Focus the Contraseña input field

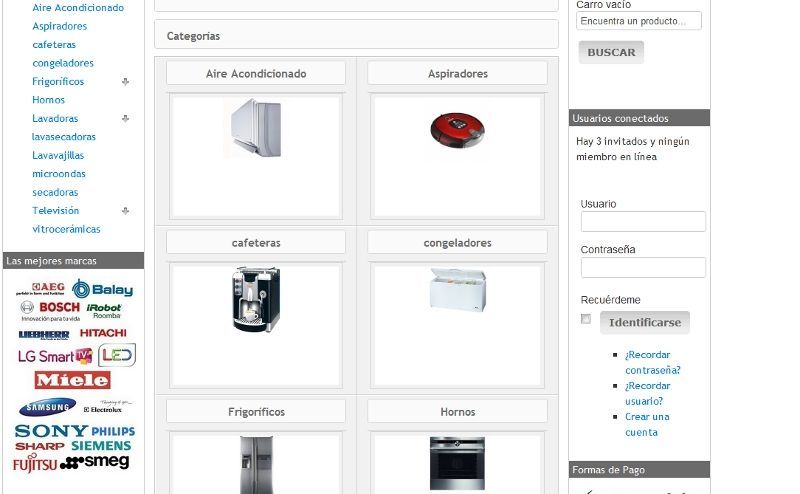pyautogui.click(x=643, y=267)
